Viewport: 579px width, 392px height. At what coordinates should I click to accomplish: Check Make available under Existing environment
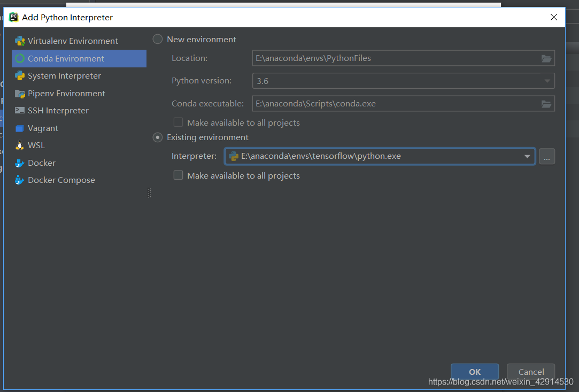click(179, 175)
